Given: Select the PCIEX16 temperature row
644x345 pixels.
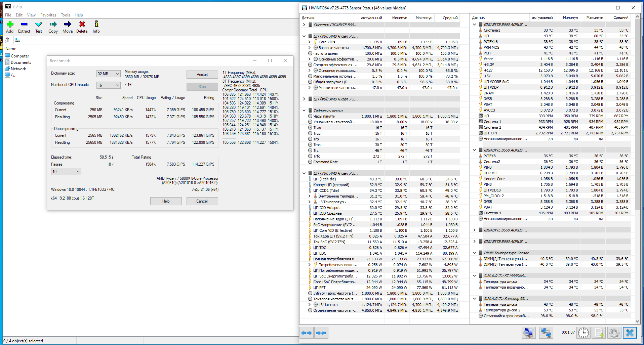Looking at the screenshot, I should [551, 42].
